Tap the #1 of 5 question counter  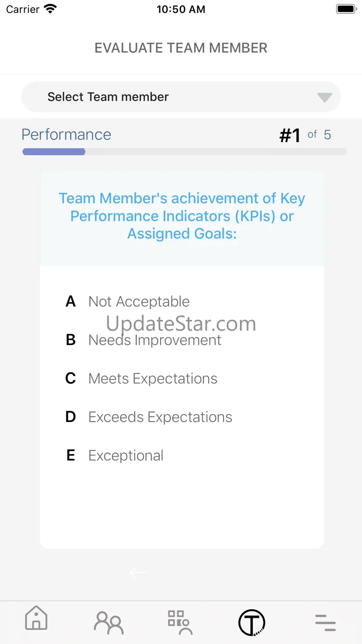[x=305, y=135]
